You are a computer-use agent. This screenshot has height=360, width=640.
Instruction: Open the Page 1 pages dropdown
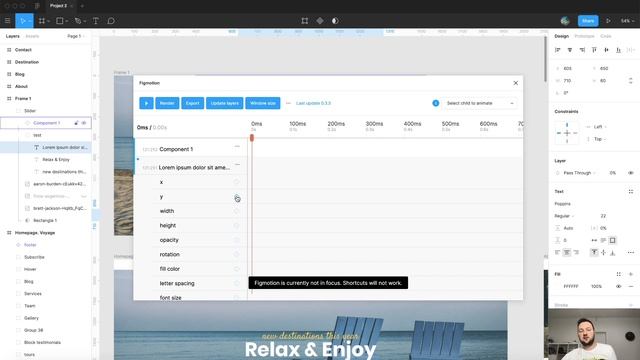coord(76,36)
